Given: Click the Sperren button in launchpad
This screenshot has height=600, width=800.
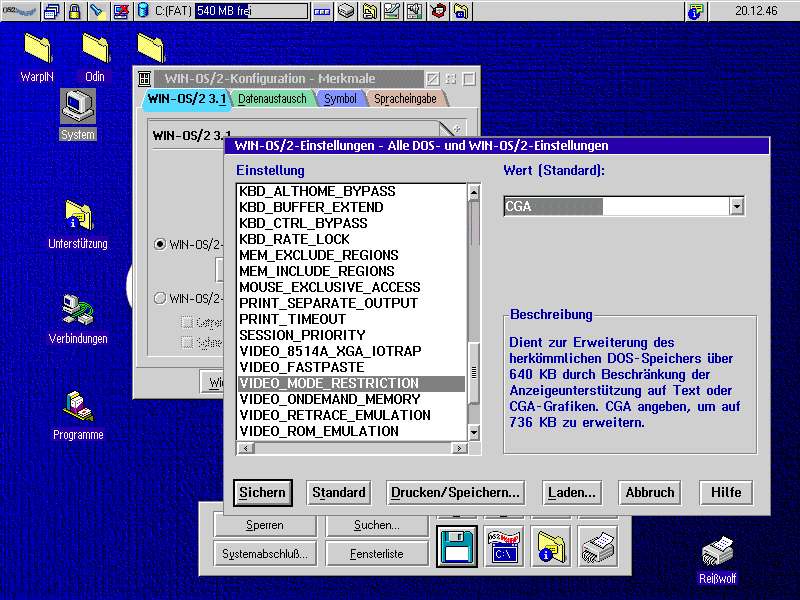Looking at the screenshot, I should point(265,525).
